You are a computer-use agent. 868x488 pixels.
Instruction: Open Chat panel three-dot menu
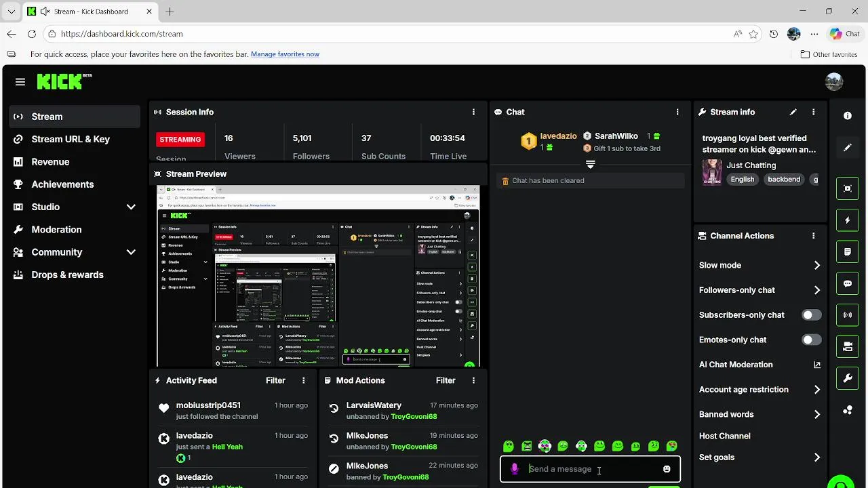(677, 112)
